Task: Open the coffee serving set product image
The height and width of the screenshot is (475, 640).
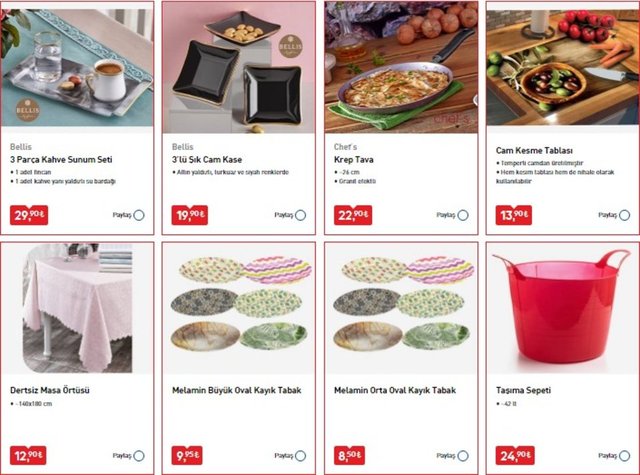Action: tap(77, 67)
